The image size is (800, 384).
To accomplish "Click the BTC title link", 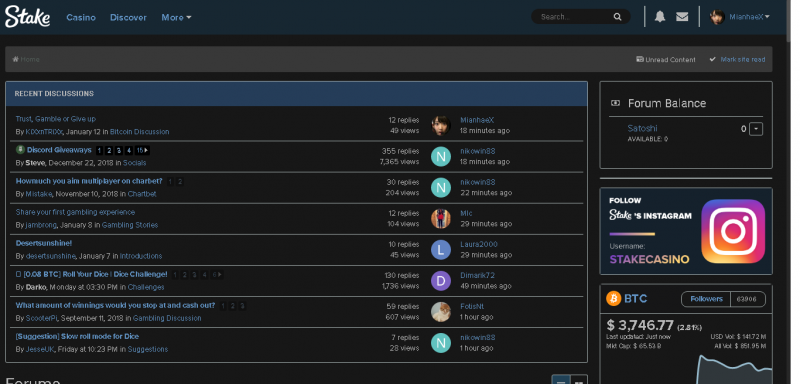I will click(x=635, y=298).
